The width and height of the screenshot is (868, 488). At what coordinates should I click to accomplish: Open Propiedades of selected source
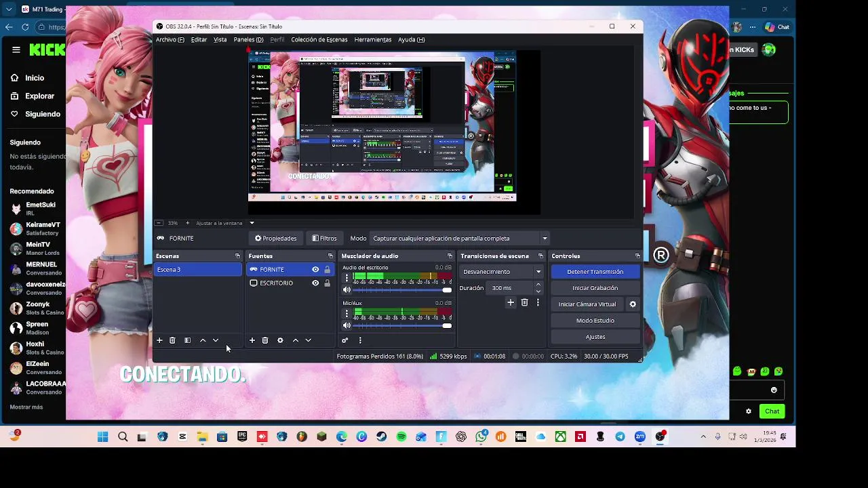coord(276,239)
